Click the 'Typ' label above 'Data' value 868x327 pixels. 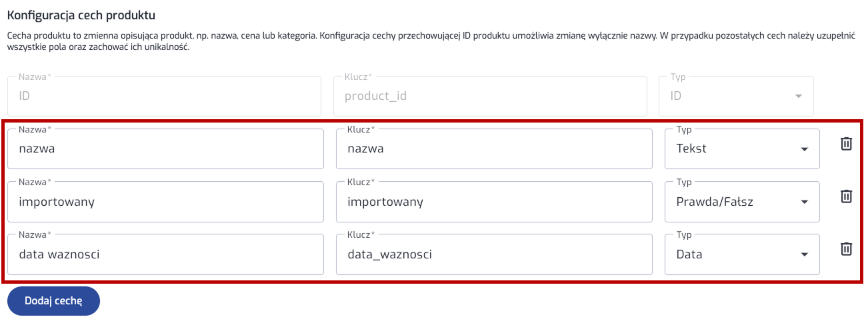pos(684,234)
